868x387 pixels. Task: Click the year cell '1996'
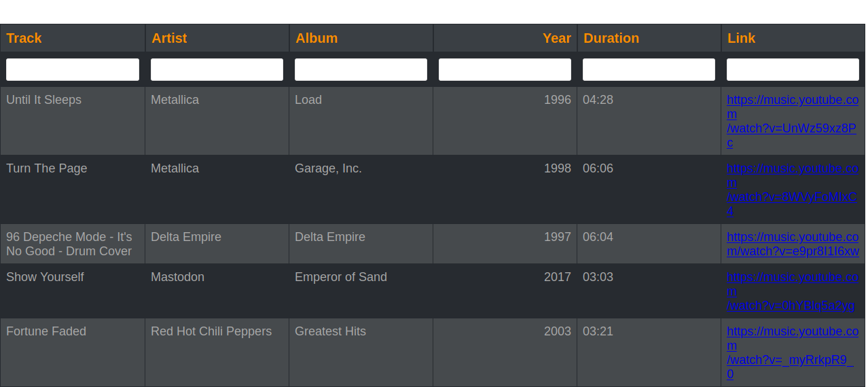click(x=505, y=121)
